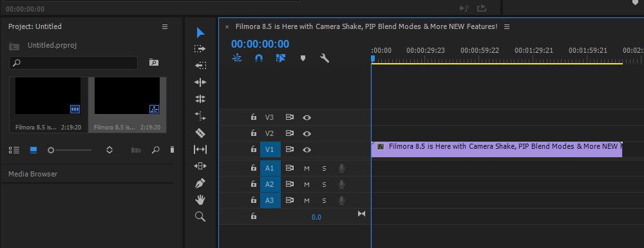Toggle sync lock for V1

coord(290,149)
